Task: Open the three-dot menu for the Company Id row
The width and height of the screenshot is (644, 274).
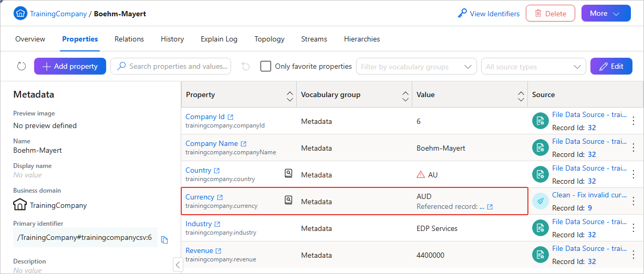Action: tap(633, 121)
